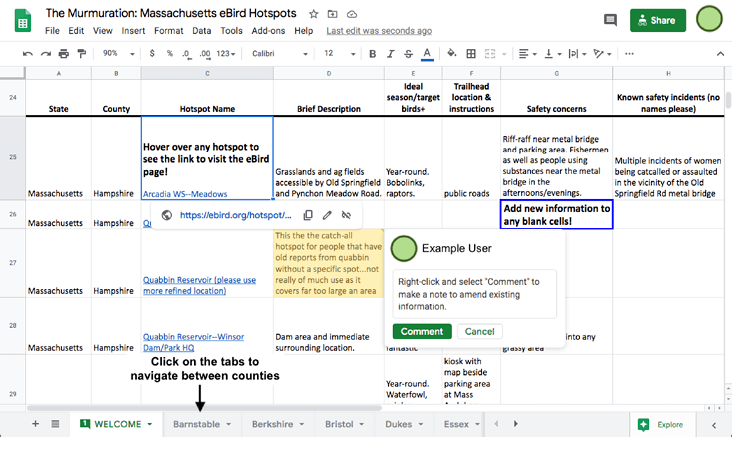Increase decimal places icon
Viewport: 732px width, 450px height.
[x=204, y=54]
